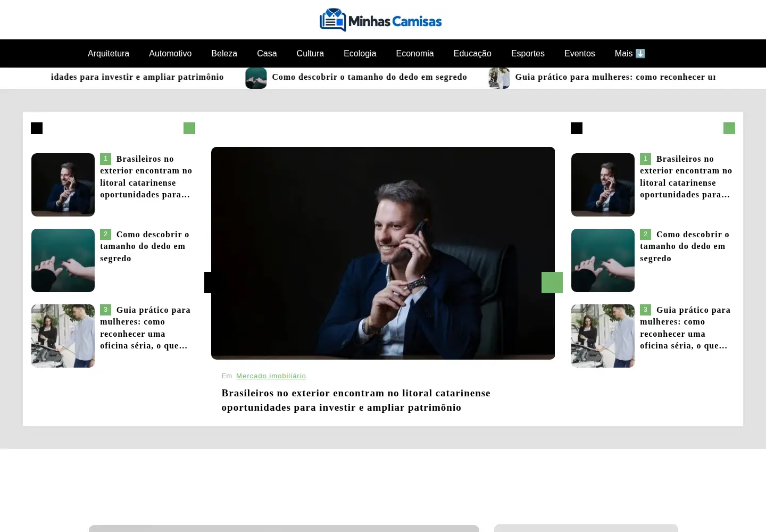Click black previous arrow in left list

coord(37,128)
